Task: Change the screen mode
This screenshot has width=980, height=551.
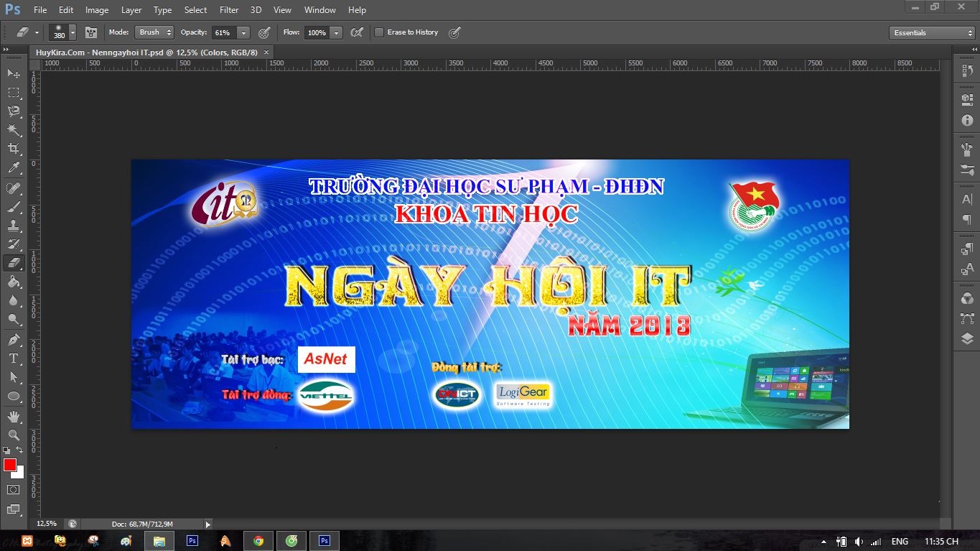Action: click(14, 509)
